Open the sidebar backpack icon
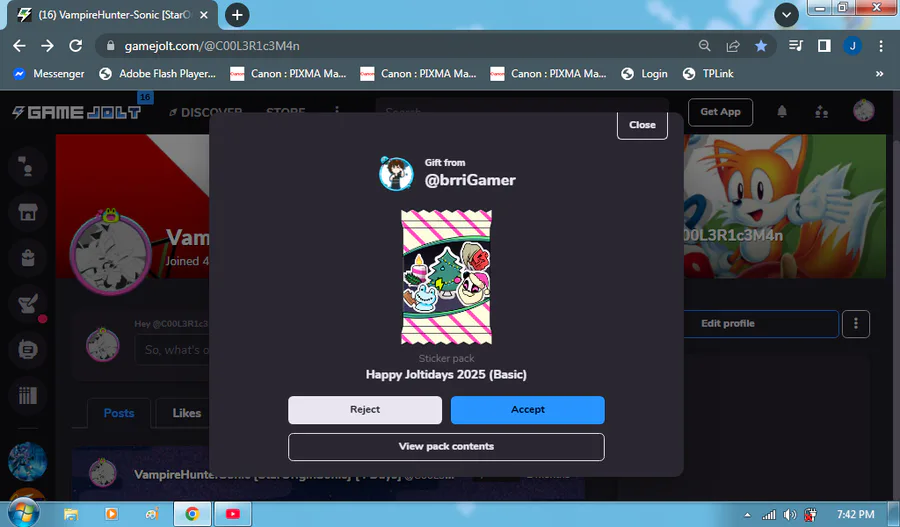 point(28,258)
